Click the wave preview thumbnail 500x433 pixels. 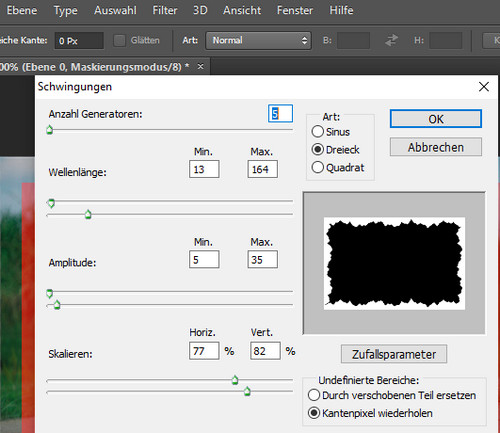point(394,263)
